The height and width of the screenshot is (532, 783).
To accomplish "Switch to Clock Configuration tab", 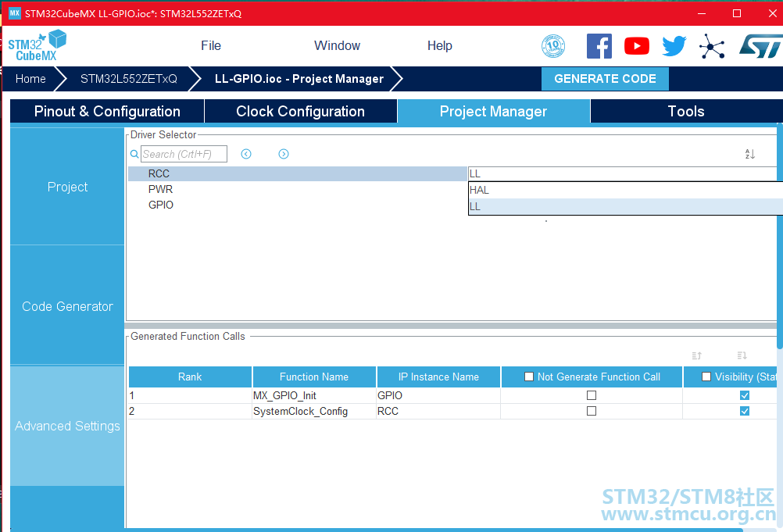I will coord(300,111).
